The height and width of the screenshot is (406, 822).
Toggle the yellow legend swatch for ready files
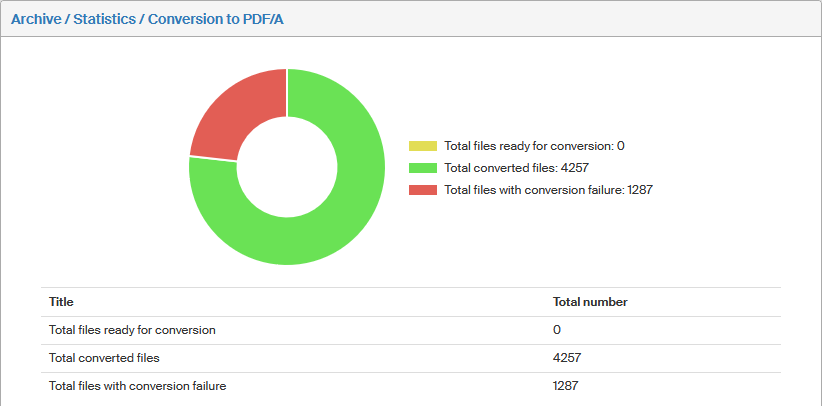423,146
